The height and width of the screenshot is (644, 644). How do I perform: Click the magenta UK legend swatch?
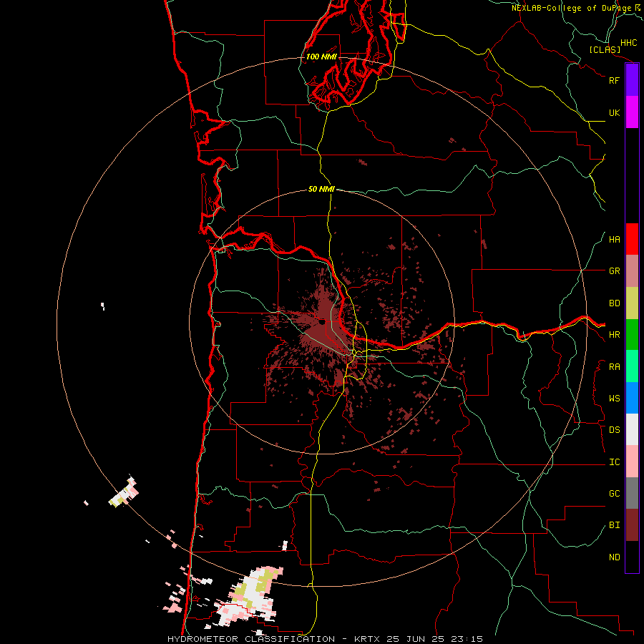pos(632,112)
